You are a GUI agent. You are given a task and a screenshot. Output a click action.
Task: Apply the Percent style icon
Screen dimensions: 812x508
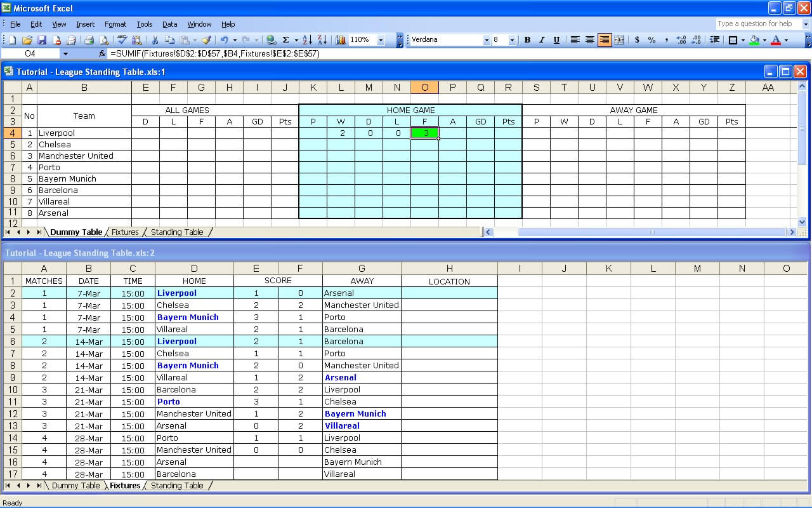coord(652,40)
